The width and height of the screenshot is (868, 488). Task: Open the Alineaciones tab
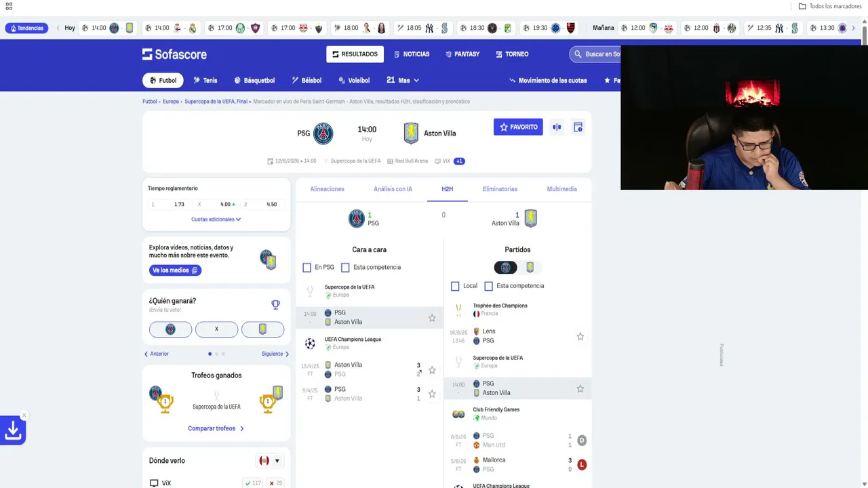[327, 189]
